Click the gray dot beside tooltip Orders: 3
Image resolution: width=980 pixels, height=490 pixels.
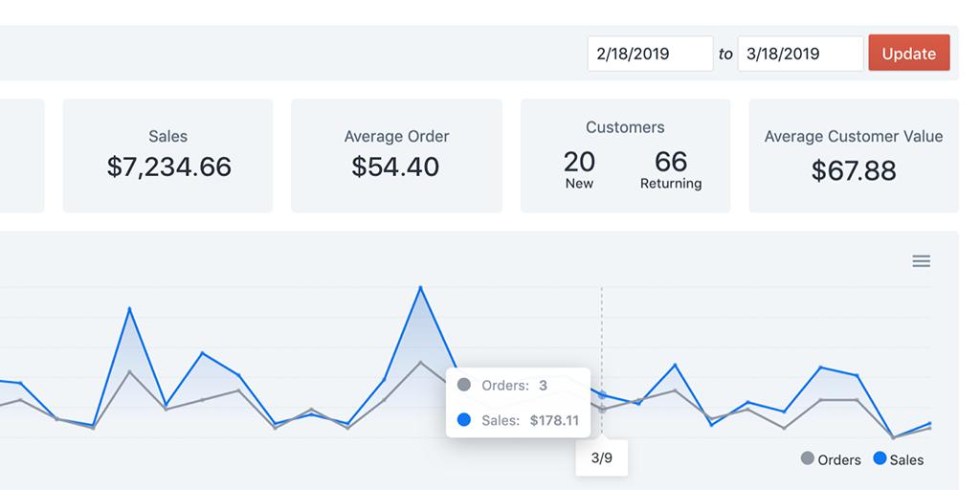pyautogui.click(x=464, y=386)
